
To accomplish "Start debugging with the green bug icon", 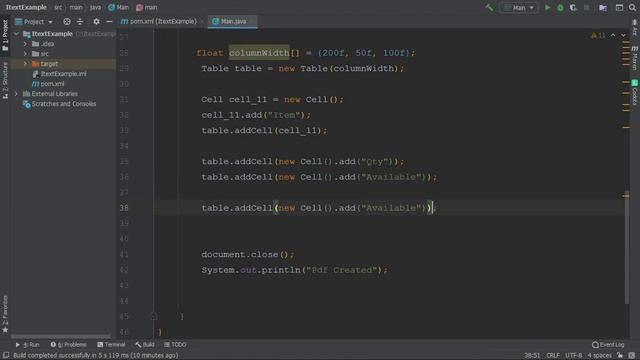I will pos(560,7).
